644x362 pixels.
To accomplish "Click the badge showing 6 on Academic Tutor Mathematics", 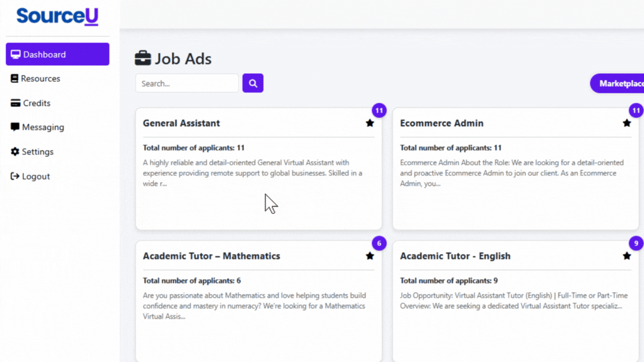I will coord(378,244).
